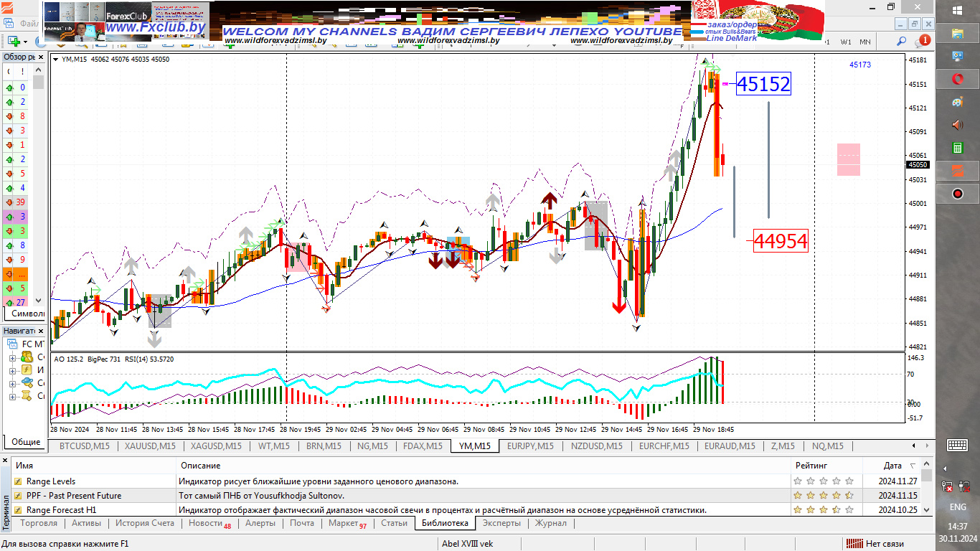Screen dimensions: 980x551
Task: Click the Market Watch row showing 39
Action: click(17, 202)
